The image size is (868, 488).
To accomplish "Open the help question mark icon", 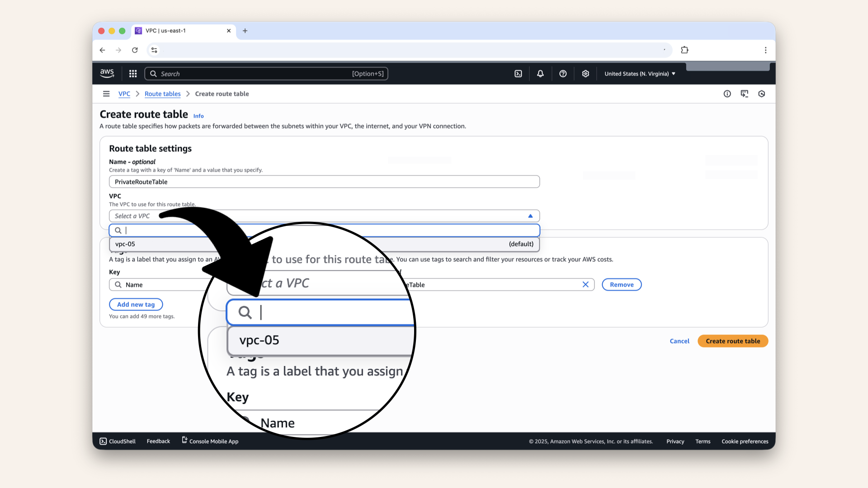I will [563, 73].
